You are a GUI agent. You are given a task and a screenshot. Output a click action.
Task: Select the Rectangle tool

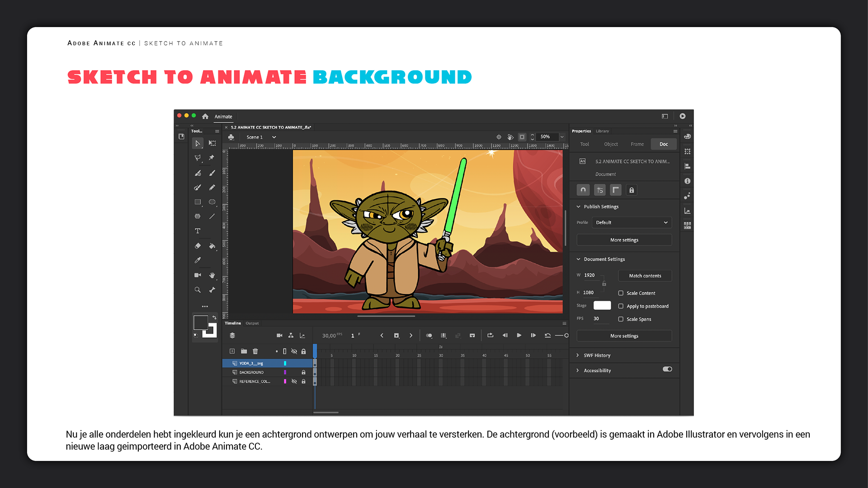[198, 202]
